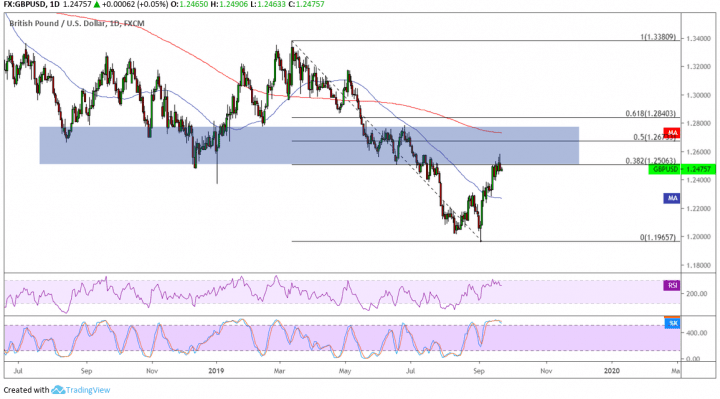Click the British Pound / U.S. Dollar legend
This screenshot has width=720, height=399.
(x=56, y=23)
